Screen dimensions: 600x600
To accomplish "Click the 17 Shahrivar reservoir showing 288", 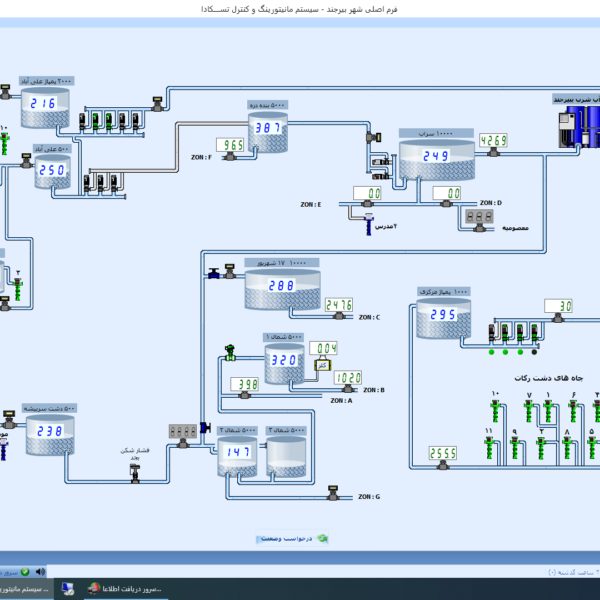I will tap(282, 286).
